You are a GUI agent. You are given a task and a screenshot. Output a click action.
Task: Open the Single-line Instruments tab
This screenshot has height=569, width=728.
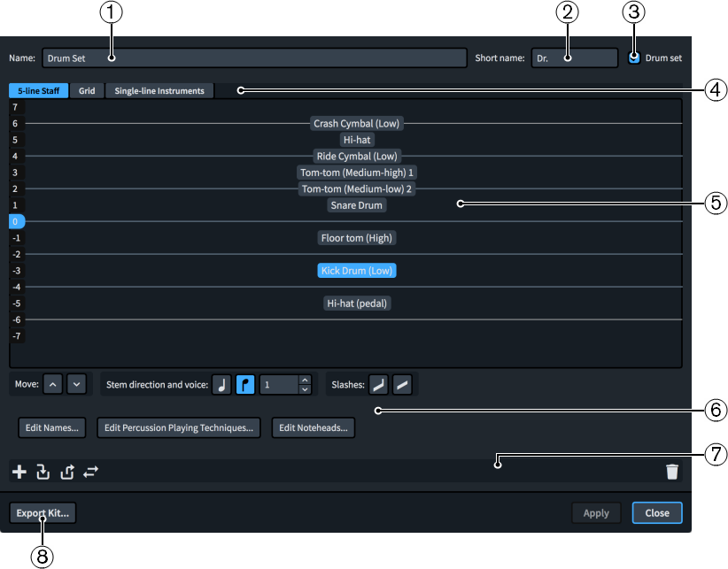pyautogui.click(x=159, y=90)
